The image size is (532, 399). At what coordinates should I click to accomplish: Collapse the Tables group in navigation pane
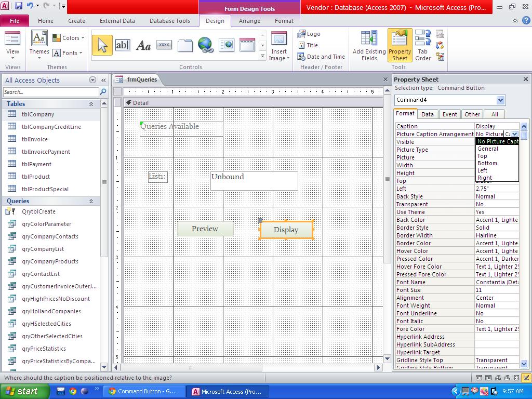point(91,104)
